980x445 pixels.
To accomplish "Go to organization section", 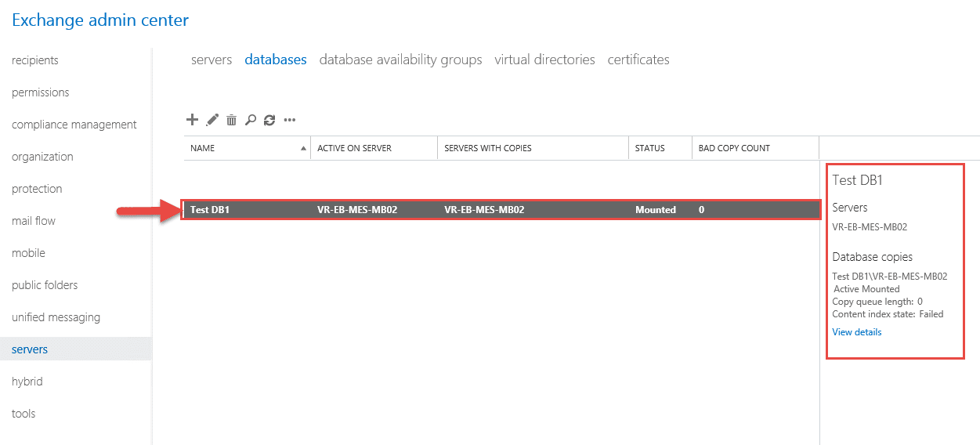I will click(42, 157).
